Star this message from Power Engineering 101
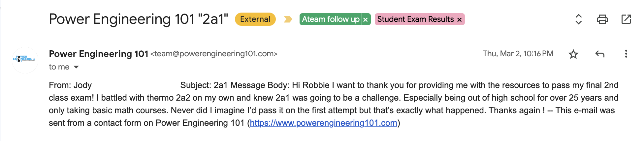 (573, 54)
